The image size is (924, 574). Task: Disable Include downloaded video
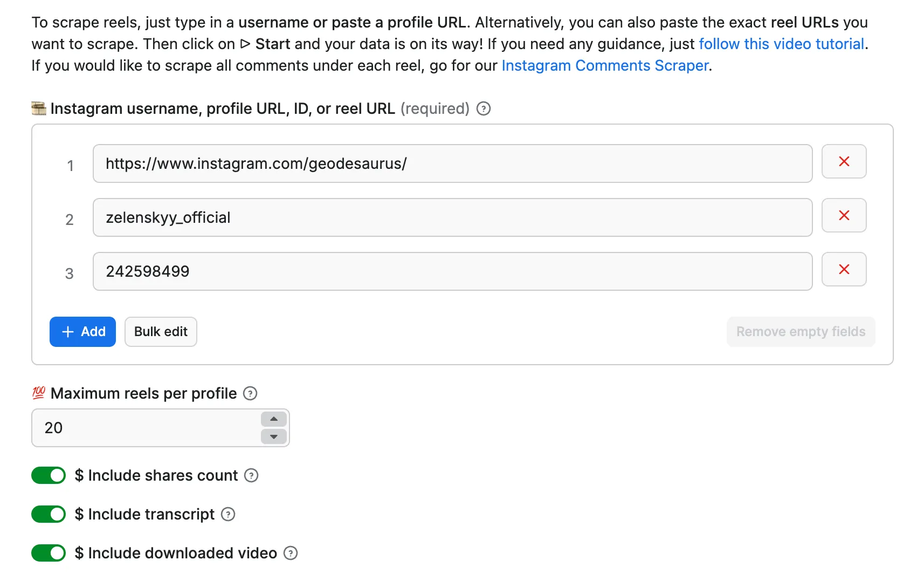48,553
